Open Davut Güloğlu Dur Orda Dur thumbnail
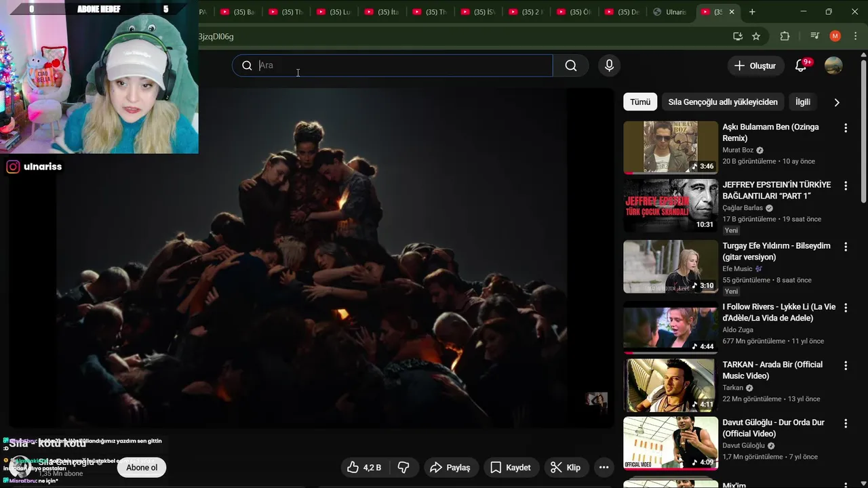Image resolution: width=868 pixels, height=488 pixels. [x=670, y=443]
